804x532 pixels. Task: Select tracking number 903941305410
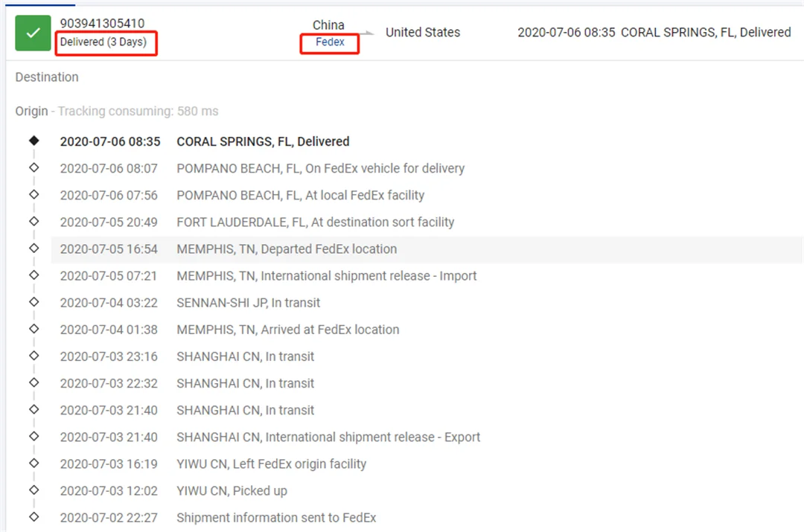point(102,23)
